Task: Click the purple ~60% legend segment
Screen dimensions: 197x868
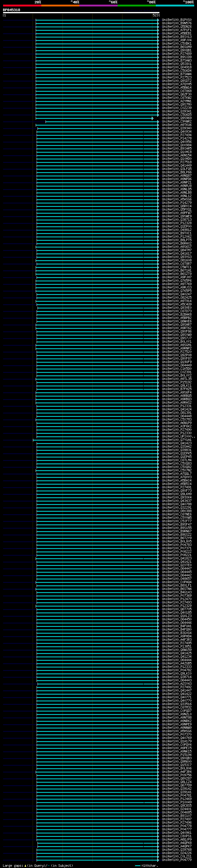Action: point(99,6)
